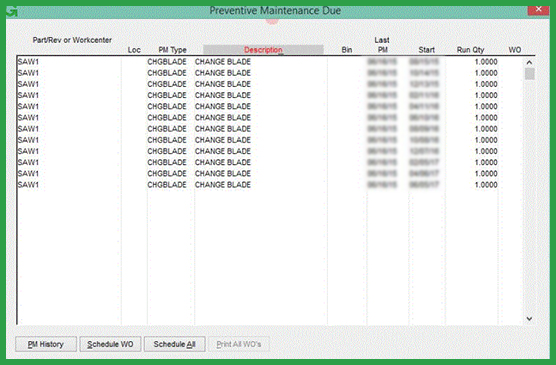Click the PM Type column header
The image size is (556, 365).
(x=172, y=50)
